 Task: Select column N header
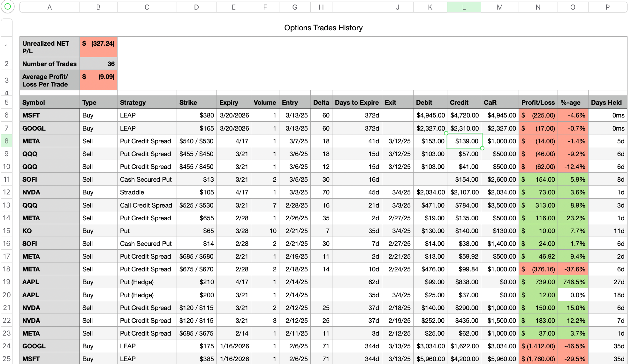tap(538, 7)
